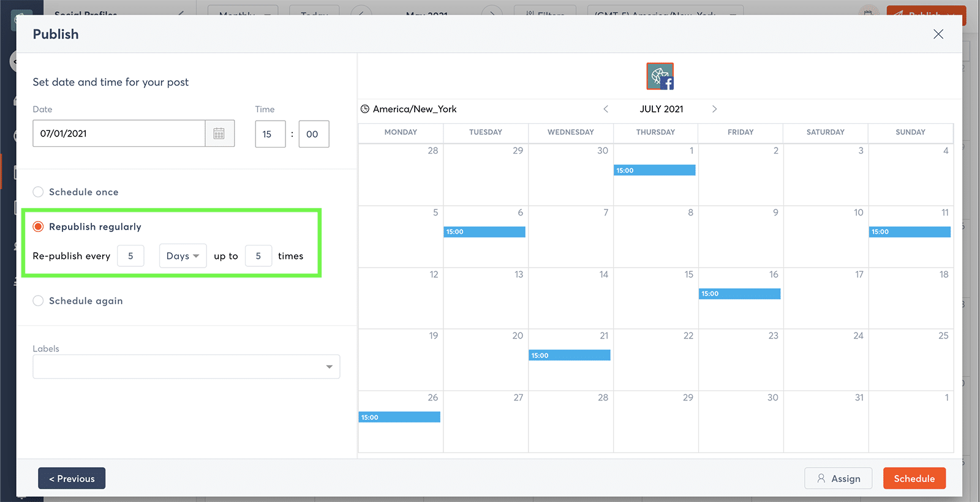This screenshot has width=980, height=502.
Task: Open the 15:00 post on July 16
Action: tap(740, 294)
